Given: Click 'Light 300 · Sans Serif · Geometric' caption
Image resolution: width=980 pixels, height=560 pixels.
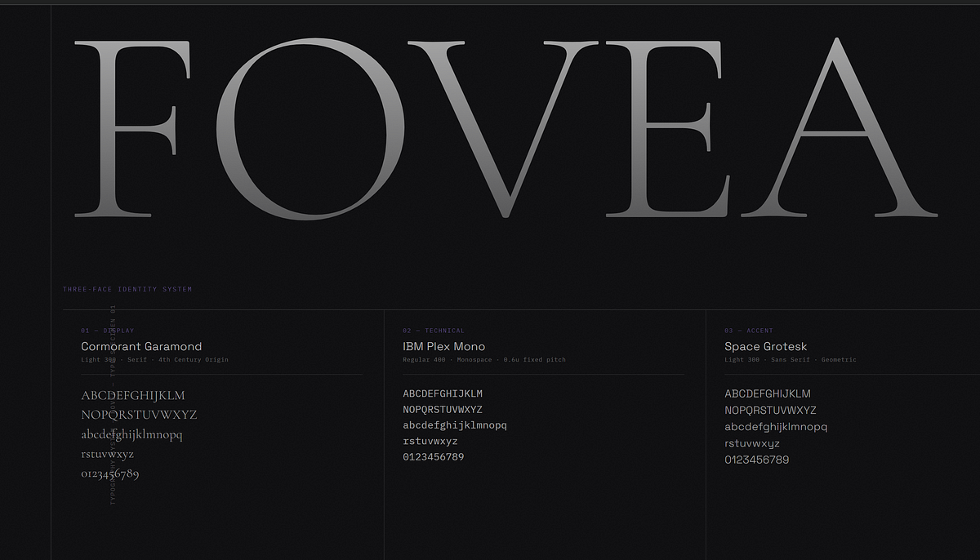Looking at the screenshot, I should [x=791, y=360].
